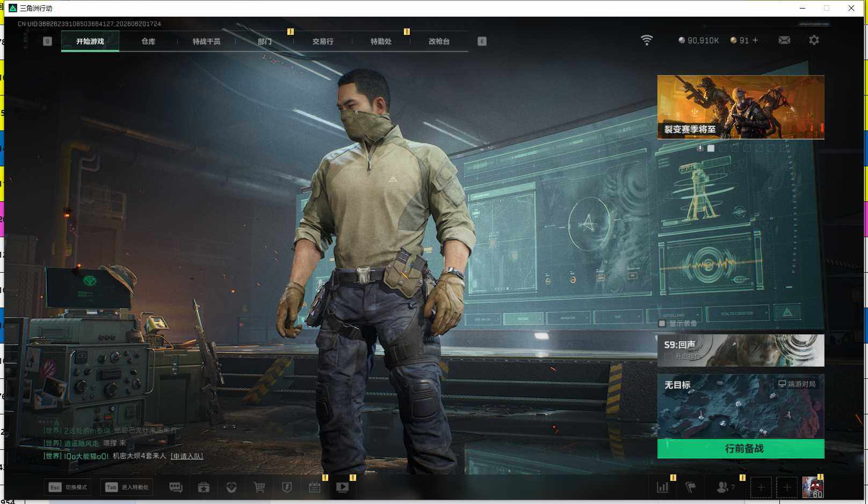Open the 无目标 map selection card
Viewport: 868px width, 504px height.
(x=741, y=406)
